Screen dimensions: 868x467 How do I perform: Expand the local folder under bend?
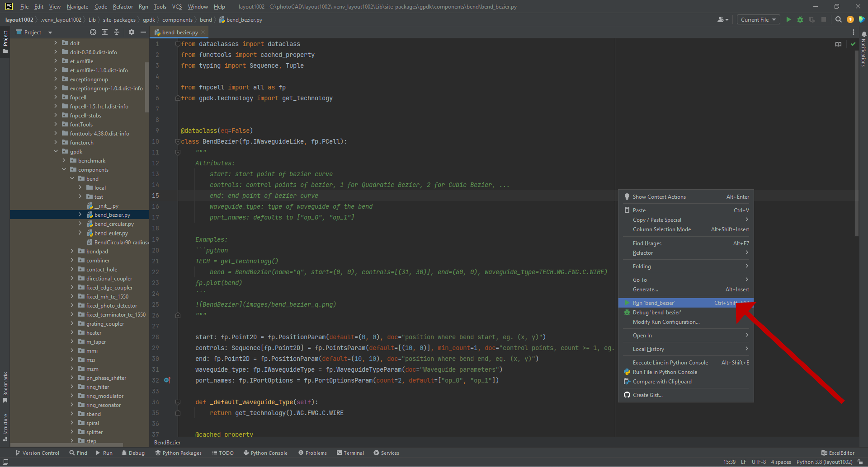[80, 188]
